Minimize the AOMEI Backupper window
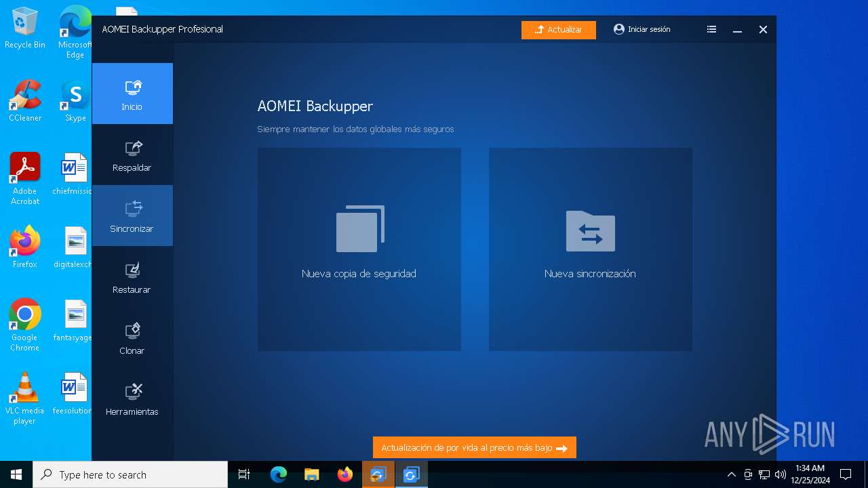This screenshot has height=488, width=868. click(737, 30)
